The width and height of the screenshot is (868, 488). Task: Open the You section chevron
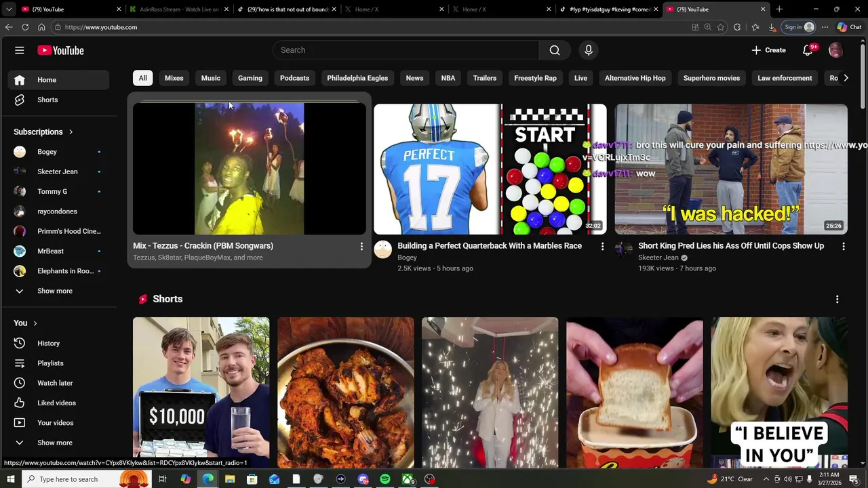tap(35, 323)
